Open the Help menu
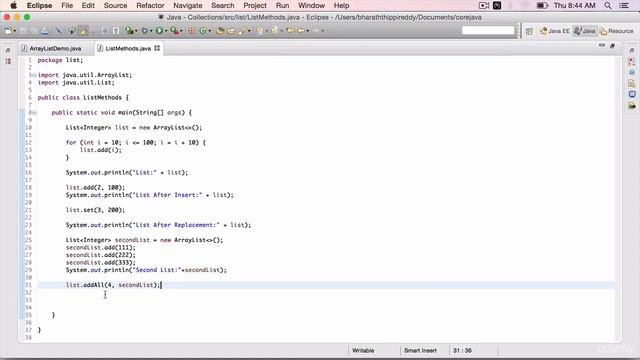This screenshot has width=640, height=360. (x=342, y=5)
